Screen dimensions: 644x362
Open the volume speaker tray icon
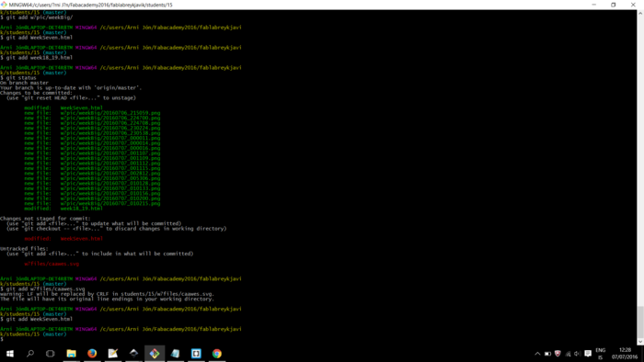tap(577, 354)
